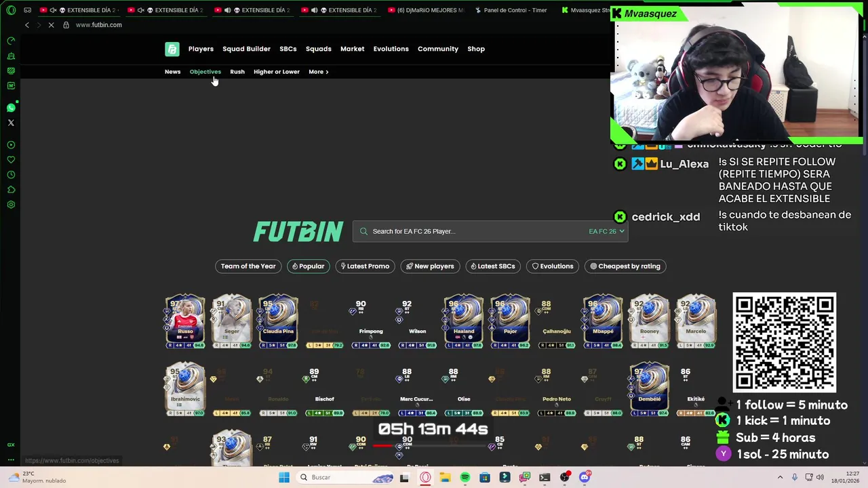The width and height of the screenshot is (868, 488).
Task: Open OBS Studio from the taskbar
Action: tap(564, 477)
